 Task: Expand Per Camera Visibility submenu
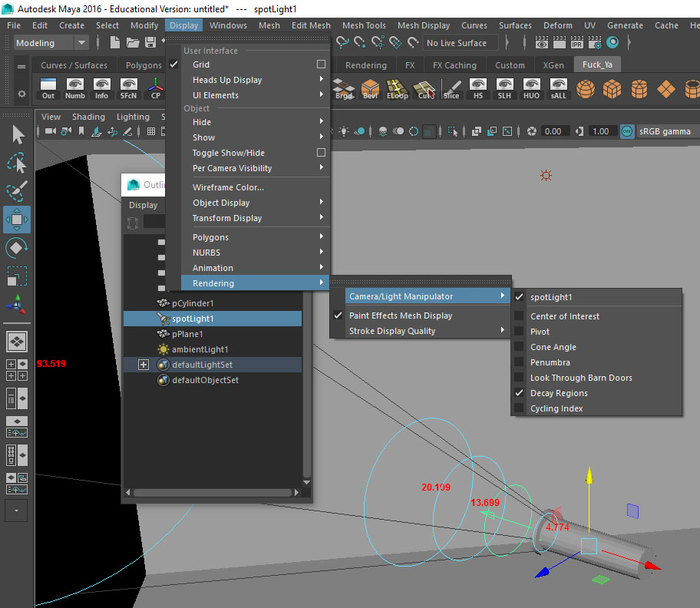click(x=256, y=168)
